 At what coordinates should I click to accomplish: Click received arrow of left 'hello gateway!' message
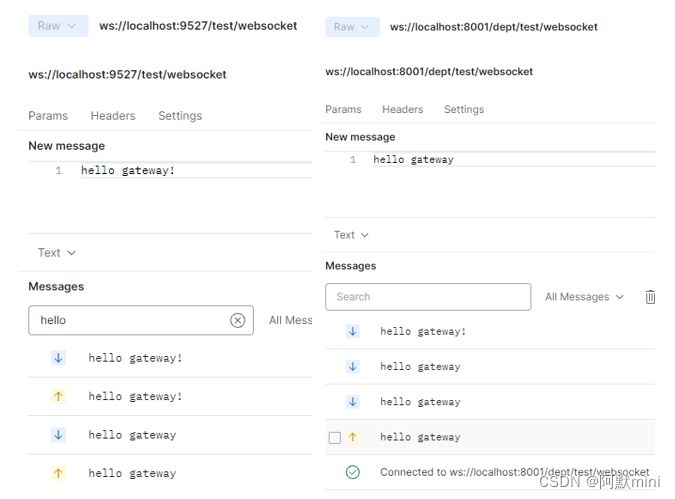[x=59, y=358]
